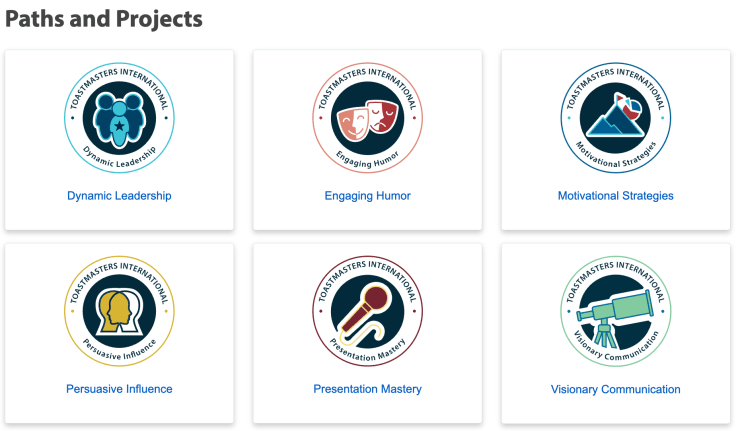Screen dimensions: 740x431
Task: Open the Engaging Humor link
Action: click(367, 196)
